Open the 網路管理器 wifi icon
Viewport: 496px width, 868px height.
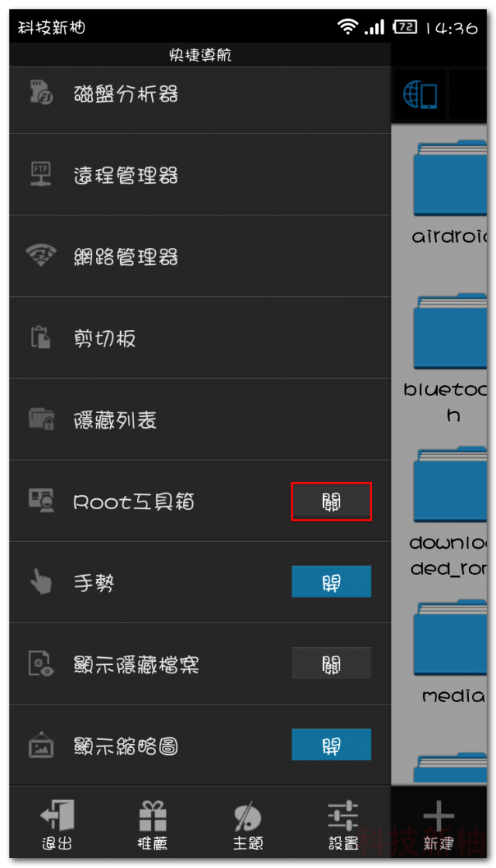coord(41,257)
